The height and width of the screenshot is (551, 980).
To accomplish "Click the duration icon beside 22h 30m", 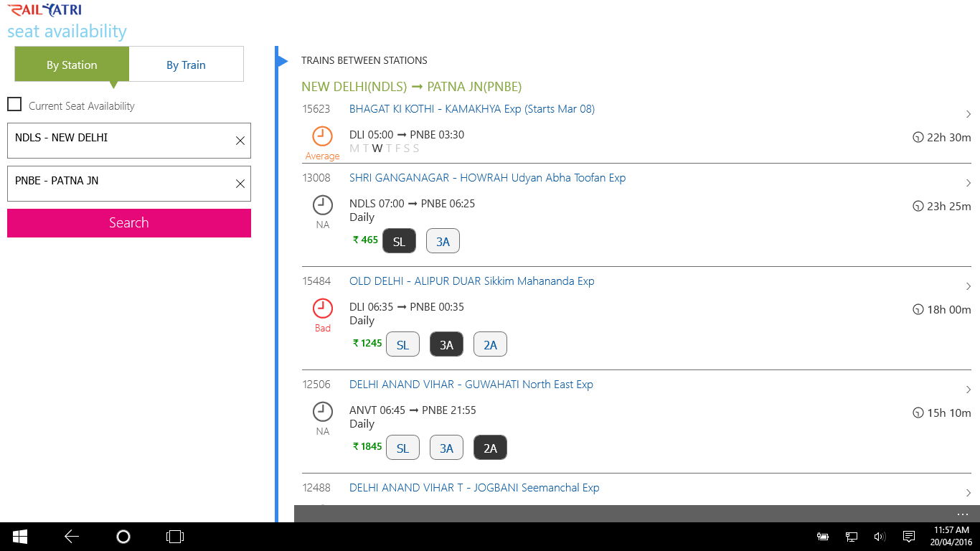I will pyautogui.click(x=918, y=138).
